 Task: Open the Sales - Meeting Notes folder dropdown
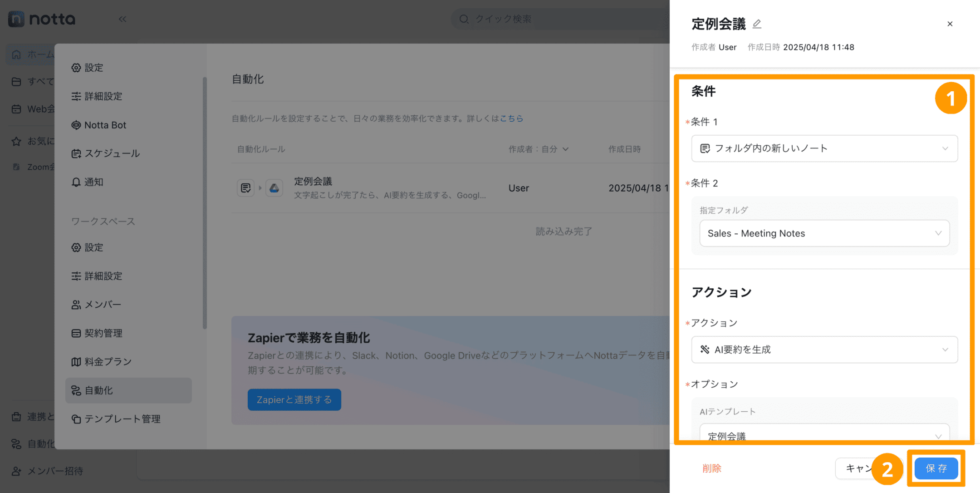pos(824,233)
